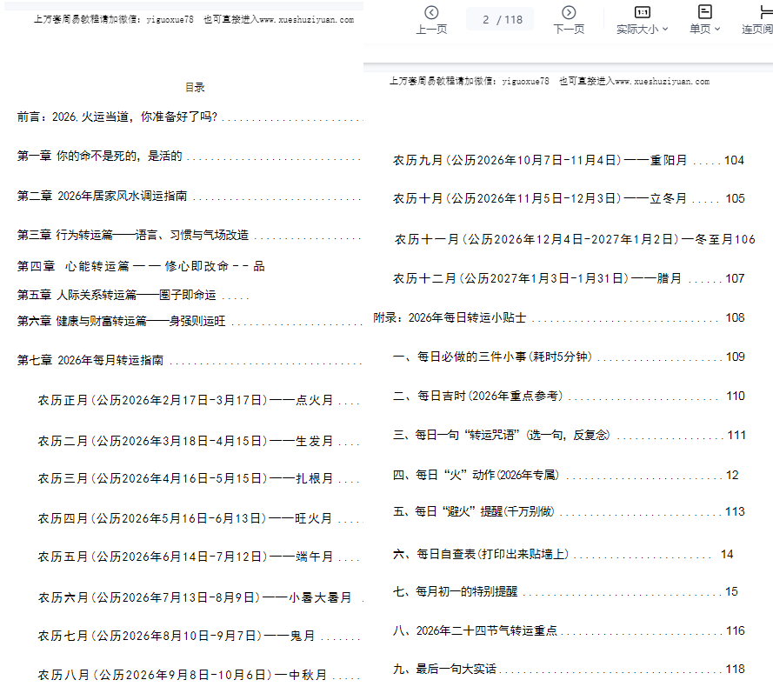
Task: Open 三、每日一句"转运咒语" entry
Action: pyautogui.click(x=570, y=436)
